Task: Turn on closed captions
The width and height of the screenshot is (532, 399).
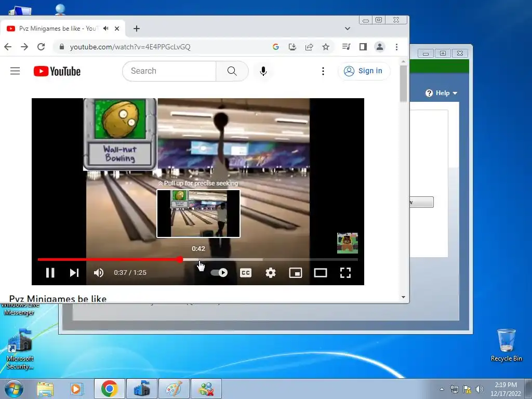Action: 246,273
